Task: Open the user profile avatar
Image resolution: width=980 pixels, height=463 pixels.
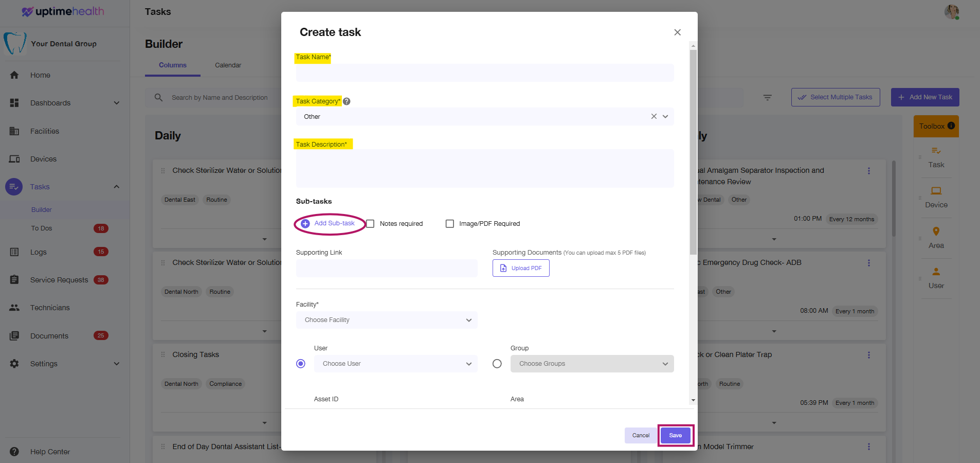Action: pyautogui.click(x=952, y=11)
